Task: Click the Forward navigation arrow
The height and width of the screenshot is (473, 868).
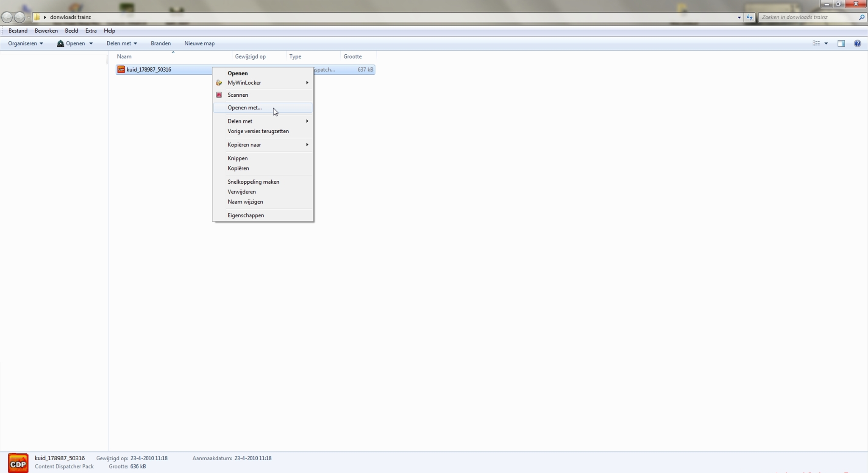Action: pos(19,17)
